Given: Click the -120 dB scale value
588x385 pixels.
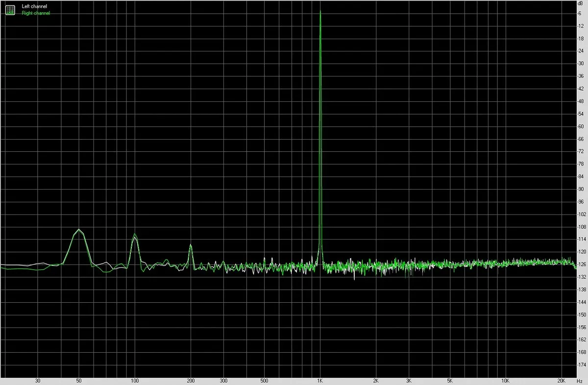Looking at the screenshot, I should point(582,252).
